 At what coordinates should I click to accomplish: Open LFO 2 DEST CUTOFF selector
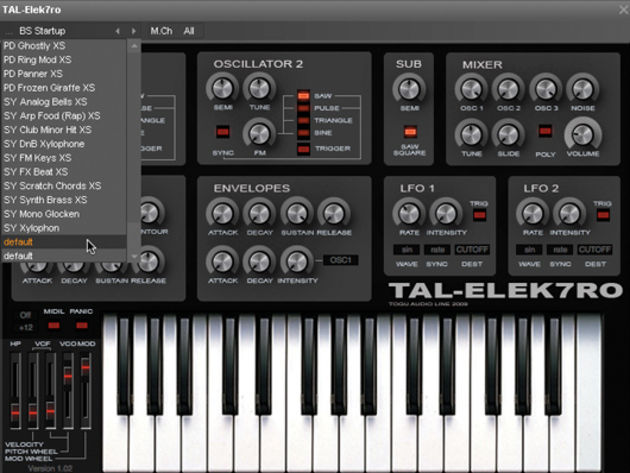coord(595,250)
